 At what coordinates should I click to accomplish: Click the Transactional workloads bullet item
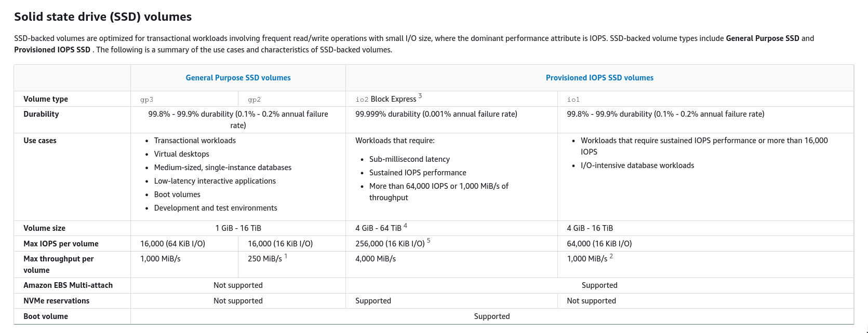click(x=195, y=141)
